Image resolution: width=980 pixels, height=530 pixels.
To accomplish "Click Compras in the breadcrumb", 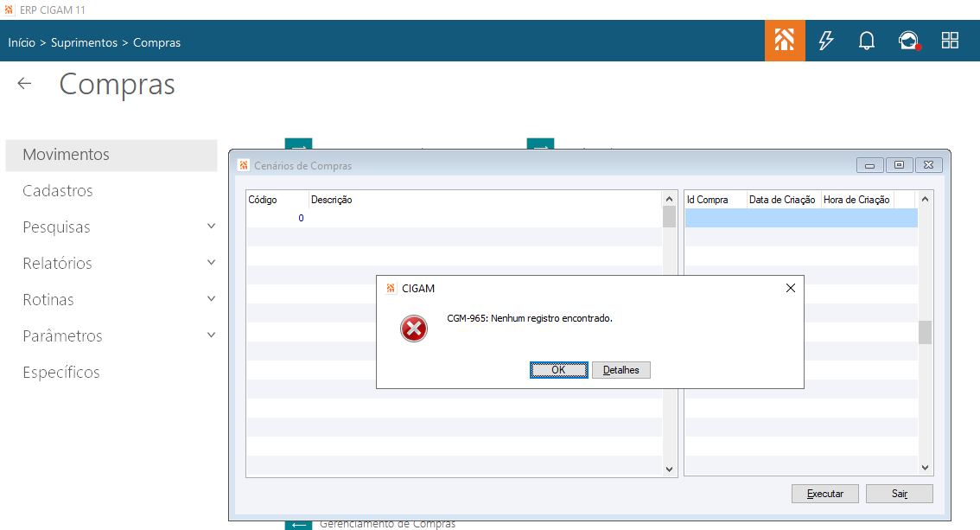I will tap(157, 42).
